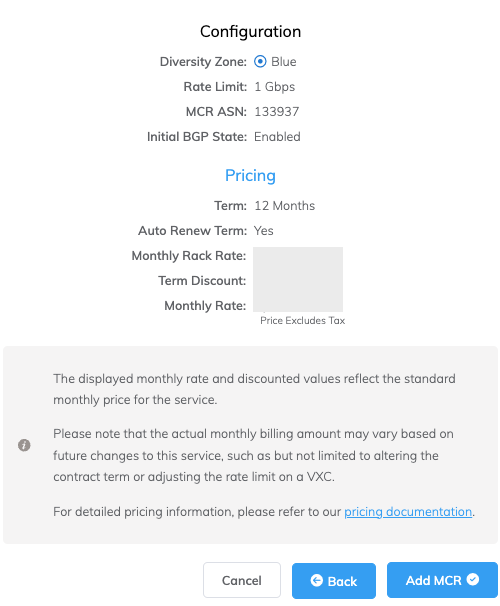Click the Pricing section heading
The image size is (500, 606).
point(250,175)
